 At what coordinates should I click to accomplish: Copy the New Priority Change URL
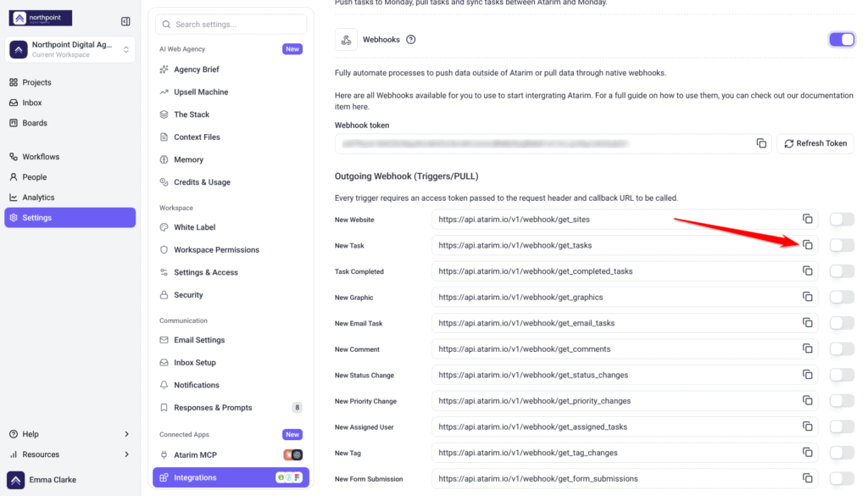click(x=808, y=400)
